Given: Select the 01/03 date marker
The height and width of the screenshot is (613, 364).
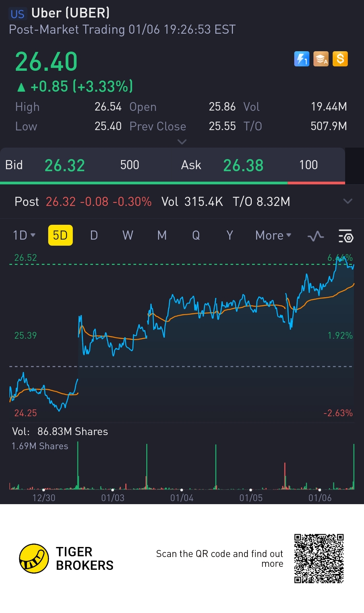Looking at the screenshot, I should click(113, 498).
